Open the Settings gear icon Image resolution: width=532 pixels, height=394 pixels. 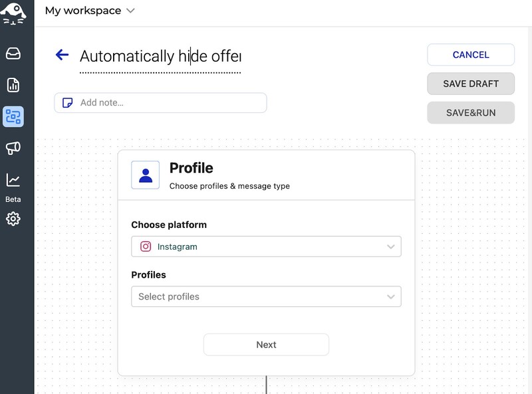[13, 219]
